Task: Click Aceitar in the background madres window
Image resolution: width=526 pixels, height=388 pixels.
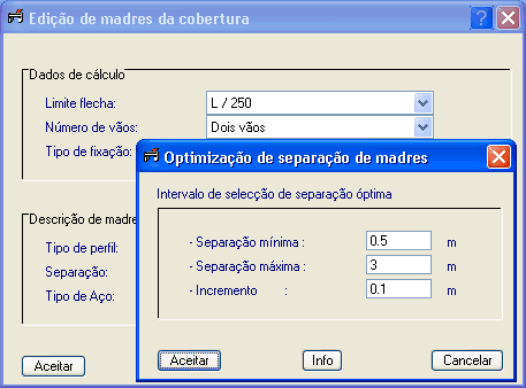Action: pyautogui.click(x=53, y=366)
